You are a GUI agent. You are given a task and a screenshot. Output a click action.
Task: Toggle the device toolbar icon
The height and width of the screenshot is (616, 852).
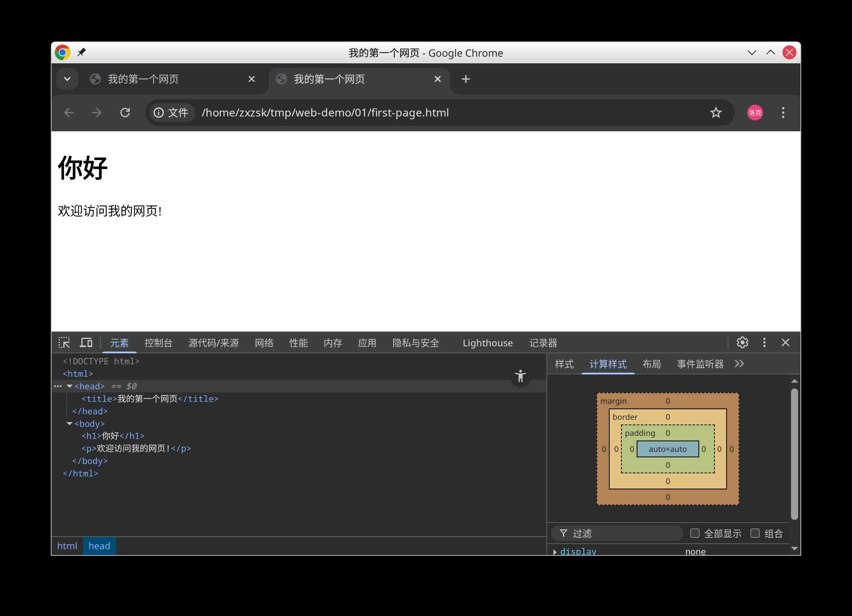tap(86, 343)
